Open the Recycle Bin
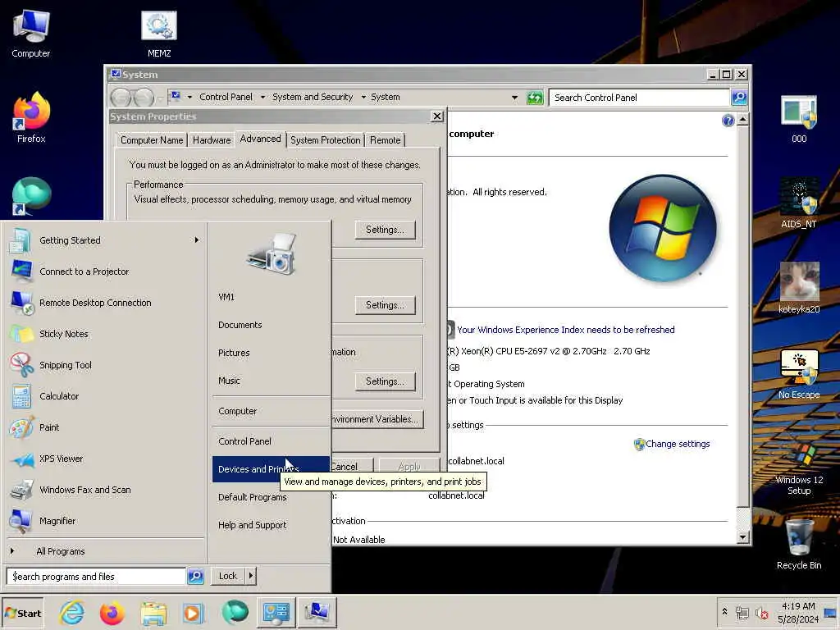Image resolution: width=840 pixels, height=630 pixels. pos(799,545)
